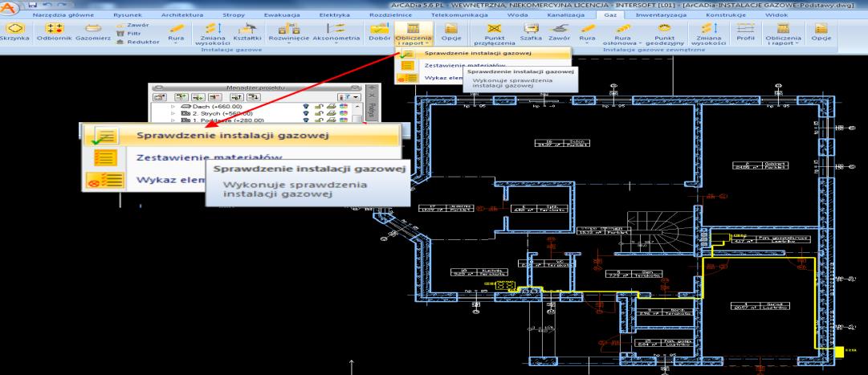Switch to the Woda ribbon tab
The height and width of the screenshot is (375, 868).
point(517,15)
